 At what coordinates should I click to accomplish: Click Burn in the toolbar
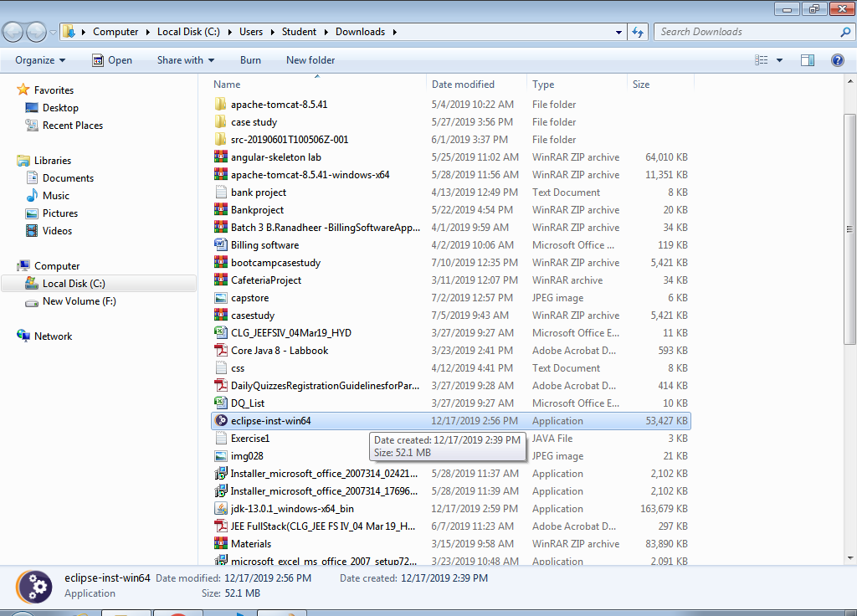pos(250,60)
